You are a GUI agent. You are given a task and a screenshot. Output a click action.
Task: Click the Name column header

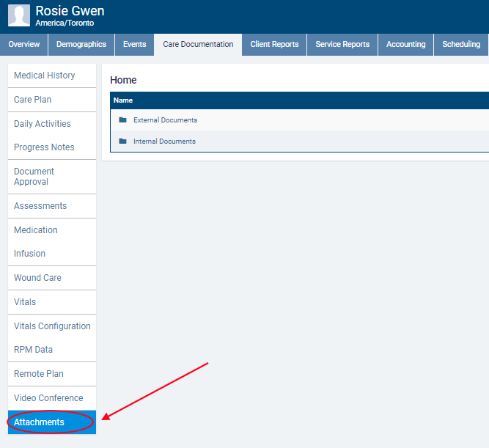tap(123, 100)
